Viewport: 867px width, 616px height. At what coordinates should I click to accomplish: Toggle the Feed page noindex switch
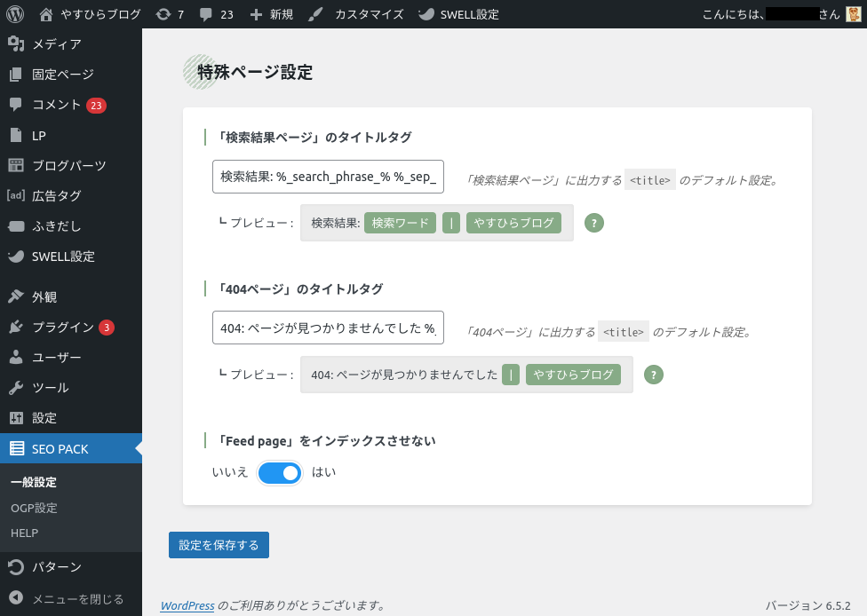click(x=280, y=472)
